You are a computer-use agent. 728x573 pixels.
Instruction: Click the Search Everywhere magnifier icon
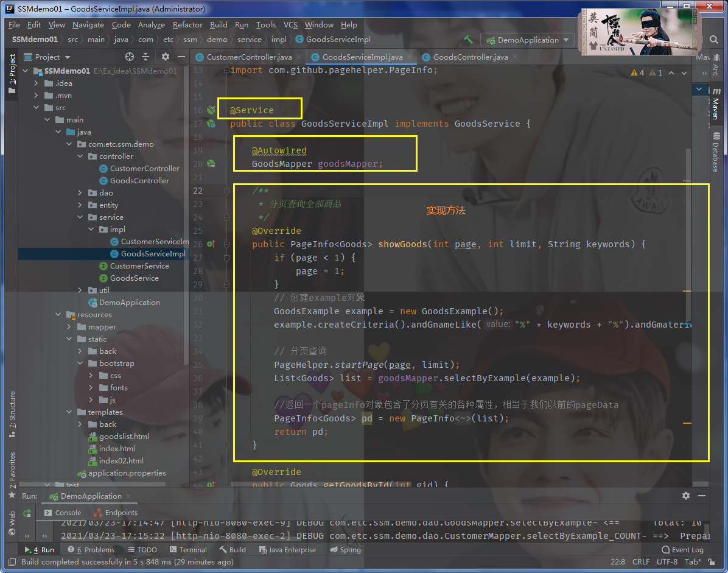coord(714,40)
